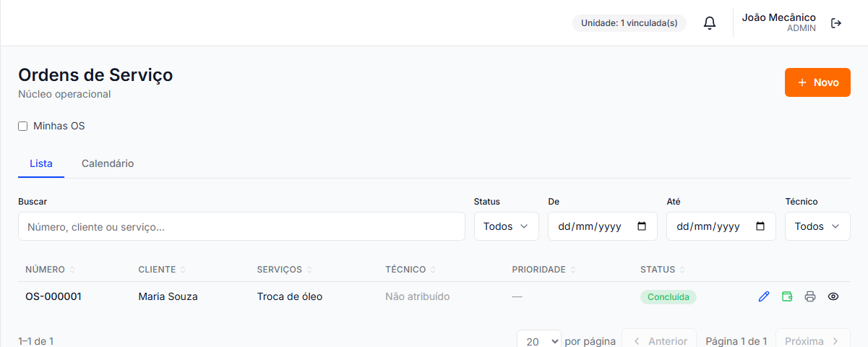Print OS-000001 using the printer icon
Viewport: 868px width, 347px height.
pos(810,296)
